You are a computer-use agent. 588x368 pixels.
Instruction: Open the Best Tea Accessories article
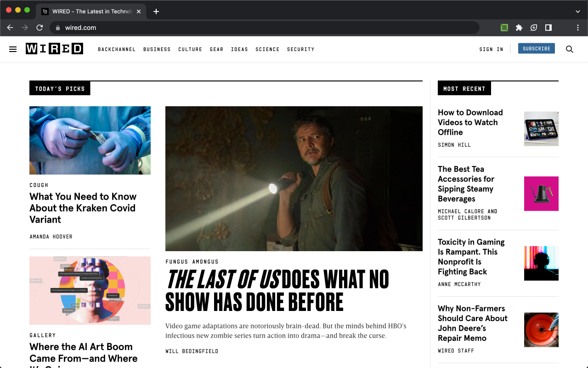point(466,184)
